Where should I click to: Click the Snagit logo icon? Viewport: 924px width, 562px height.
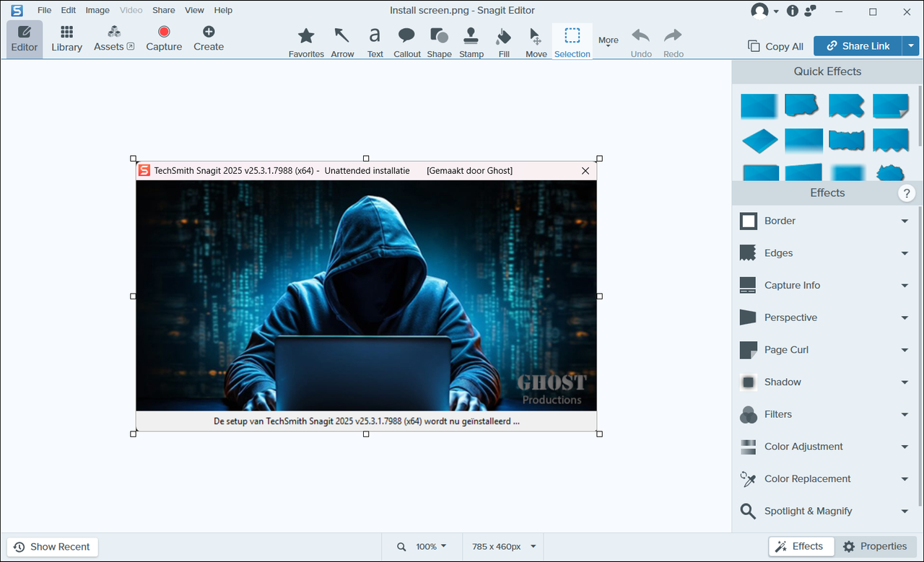point(17,10)
